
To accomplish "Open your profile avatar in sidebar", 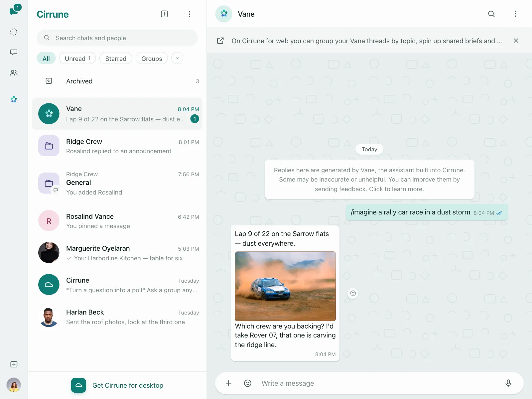I will [14, 385].
